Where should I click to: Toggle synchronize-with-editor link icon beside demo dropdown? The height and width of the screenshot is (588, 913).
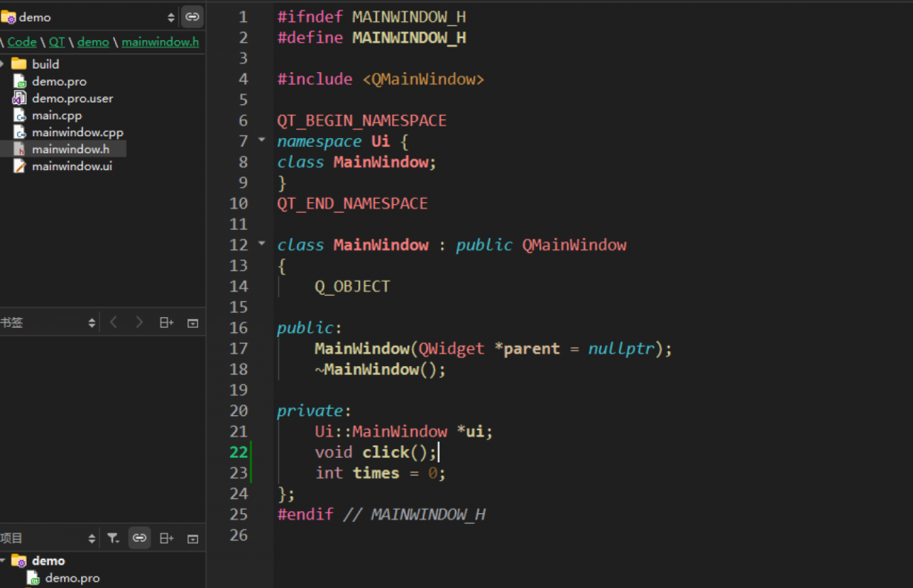click(193, 17)
